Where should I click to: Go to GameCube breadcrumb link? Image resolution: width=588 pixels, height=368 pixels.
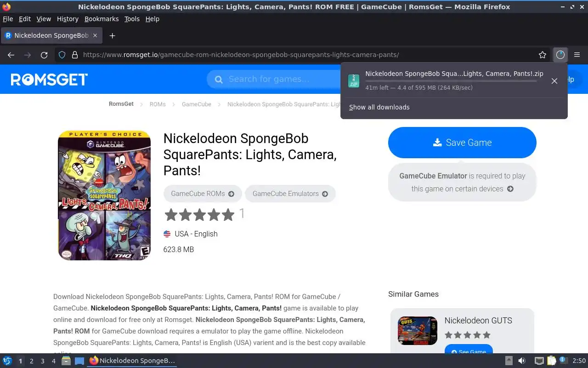(197, 104)
